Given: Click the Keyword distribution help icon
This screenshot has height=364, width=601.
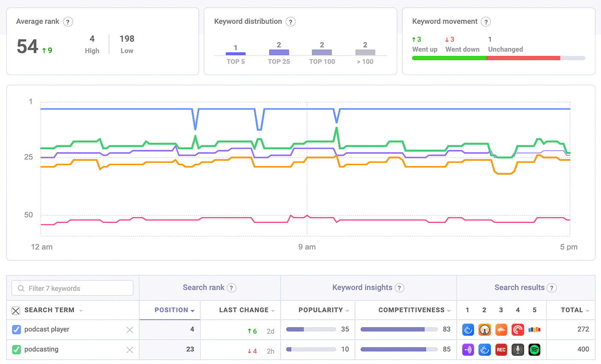Looking at the screenshot, I should [x=291, y=21].
